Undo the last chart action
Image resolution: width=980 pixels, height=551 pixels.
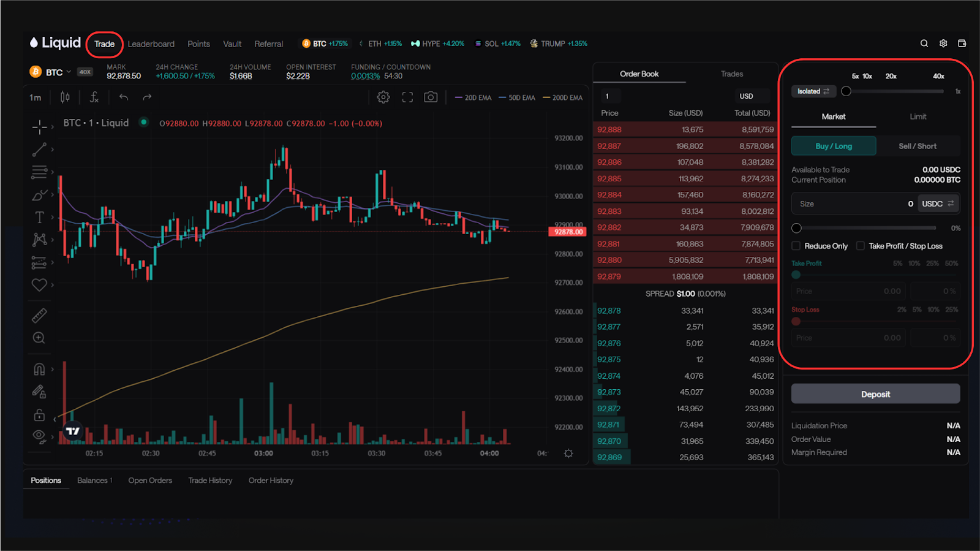(124, 97)
